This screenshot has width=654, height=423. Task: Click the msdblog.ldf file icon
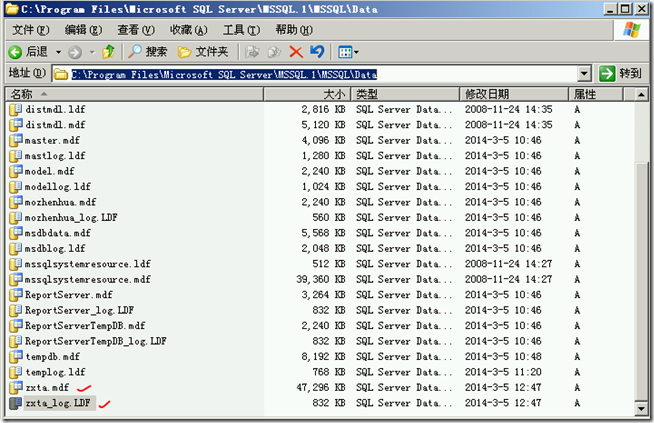[x=16, y=248]
